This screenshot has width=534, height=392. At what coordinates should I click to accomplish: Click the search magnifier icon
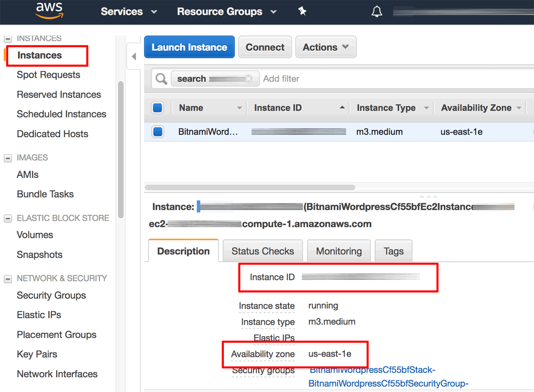pos(161,78)
